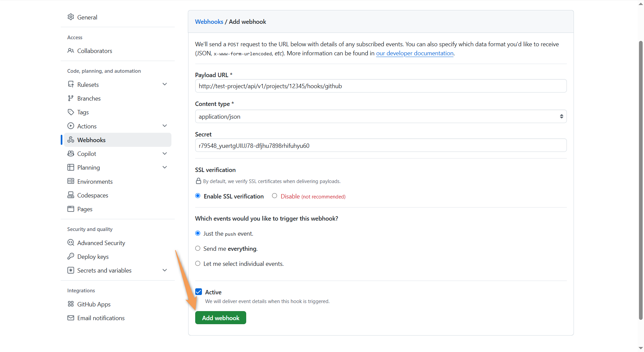Viewport: 644px width, 352px height.
Task: Select Enable SSL verification radio button
Action: (198, 196)
